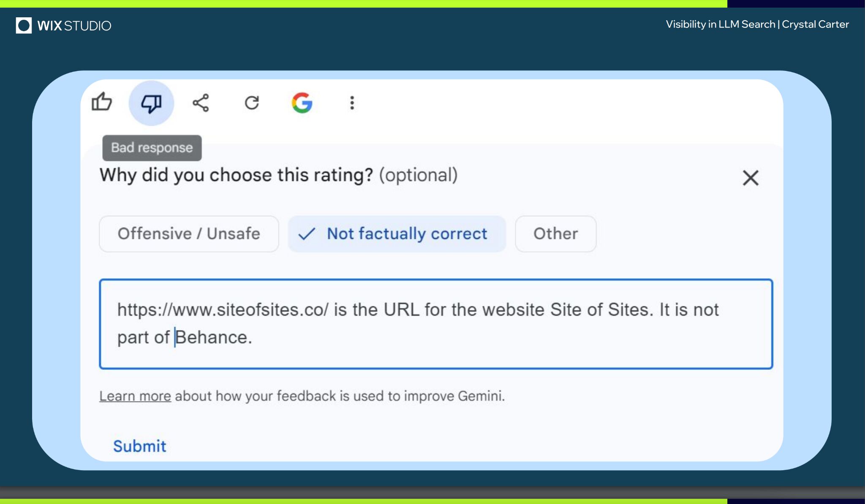865x504 pixels.
Task: Select 'Not factually correct' feedback option
Action: (396, 233)
